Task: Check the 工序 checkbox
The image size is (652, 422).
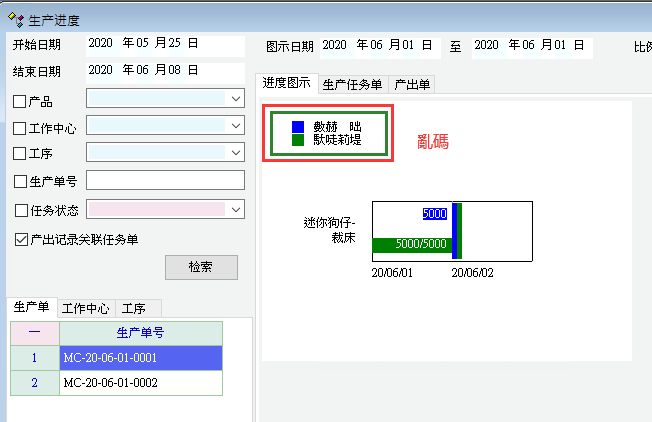Action: [19, 155]
